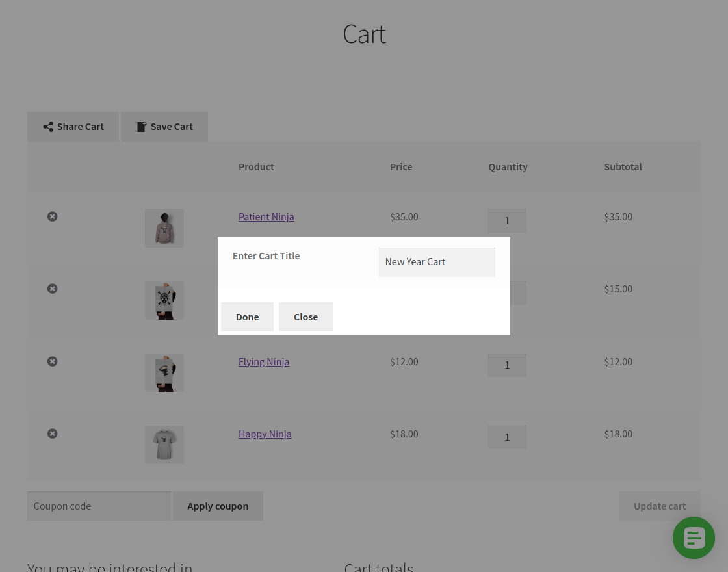The width and height of the screenshot is (728, 572).
Task: Close the Enter Cart Title dialog
Action: tap(305, 317)
